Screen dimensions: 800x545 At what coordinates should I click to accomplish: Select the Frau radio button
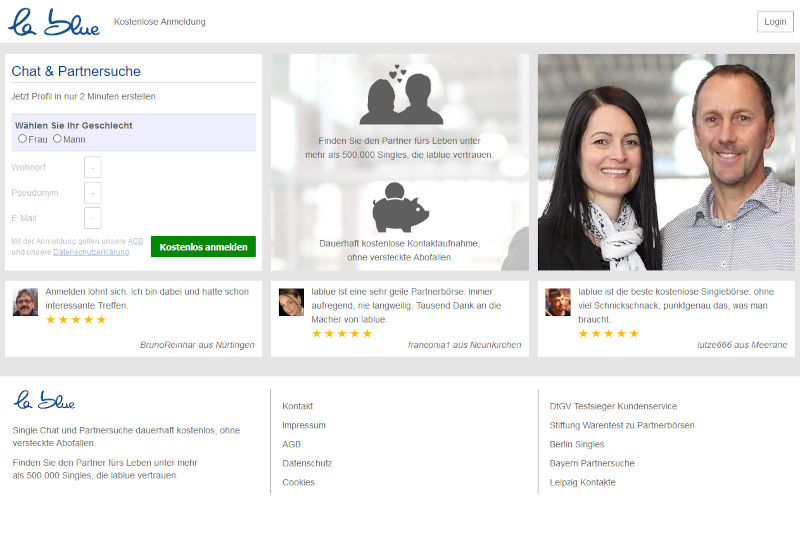pyautogui.click(x=22, y=139)
